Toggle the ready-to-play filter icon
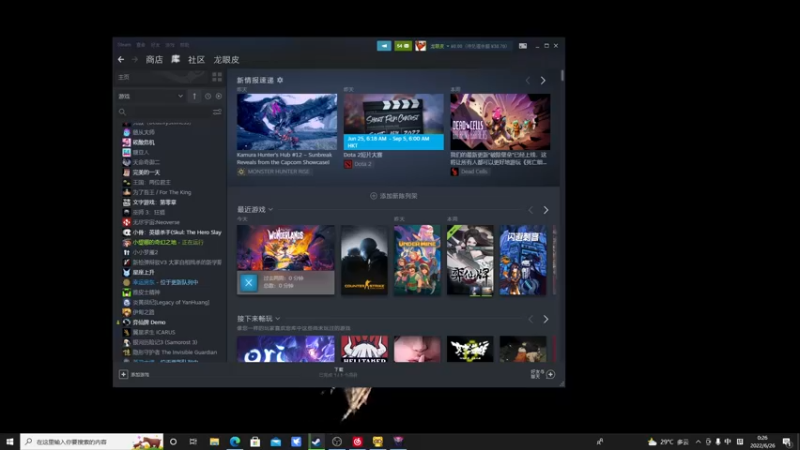The image size is (800, 450). 219,96
